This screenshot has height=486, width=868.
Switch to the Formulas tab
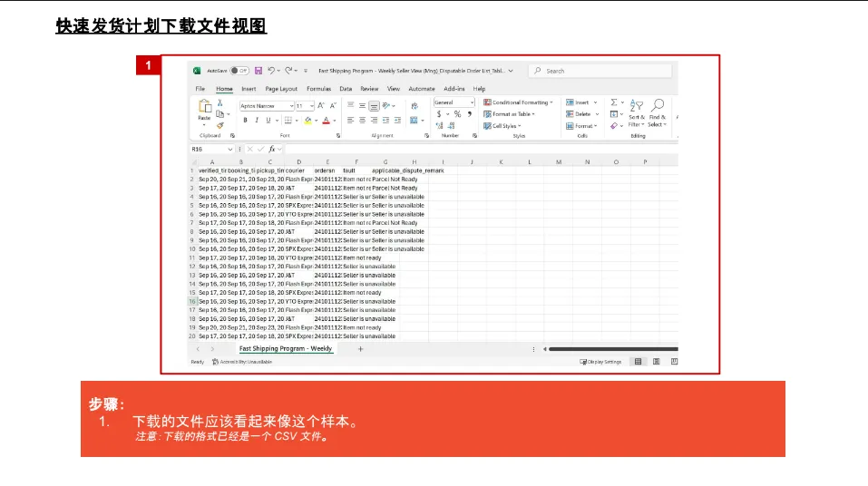[319, 89]
